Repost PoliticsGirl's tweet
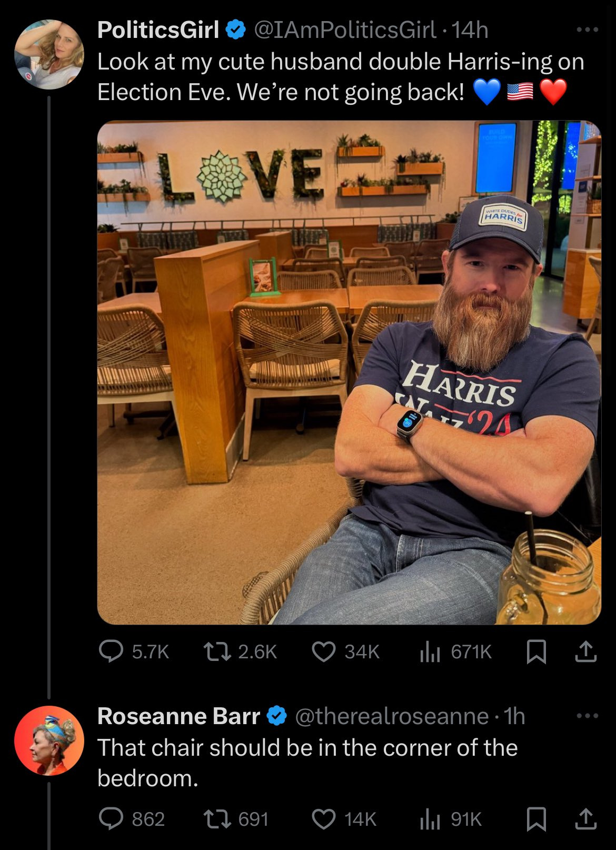The height and width of the screenshot is (850, 616). 217,652
